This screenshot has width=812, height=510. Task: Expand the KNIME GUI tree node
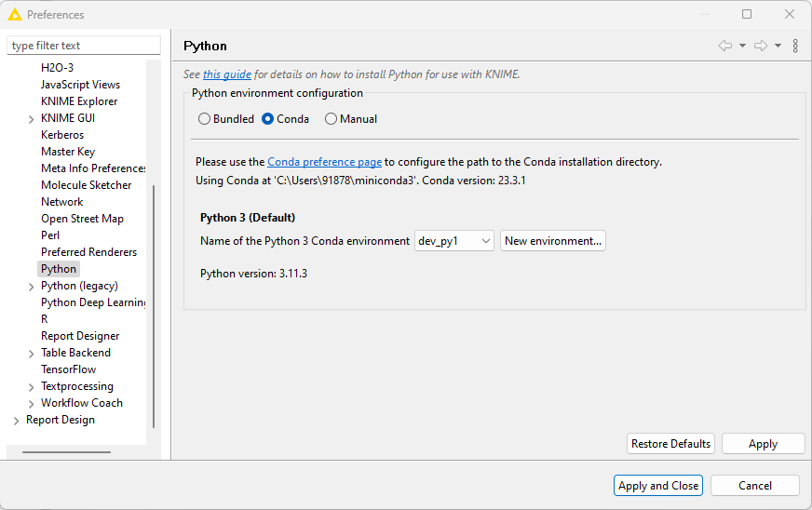coord(31,119)
